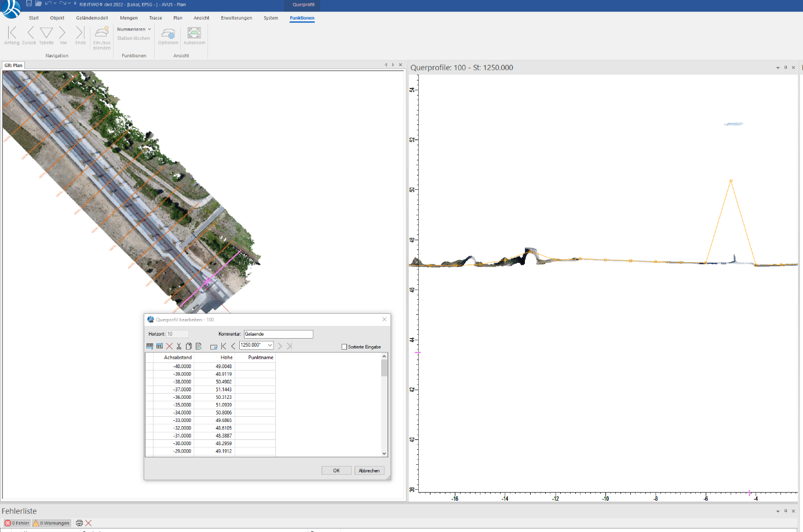The image size is (803, 532).
Task: Confirm the dialog with OK
Action: pos(336,471)
